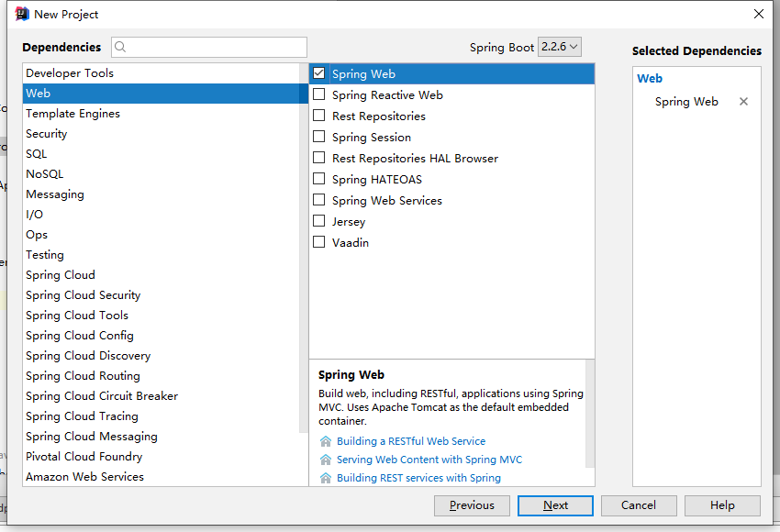Select the Testing category
Screen dimensions: 780x532
[162, 255]
